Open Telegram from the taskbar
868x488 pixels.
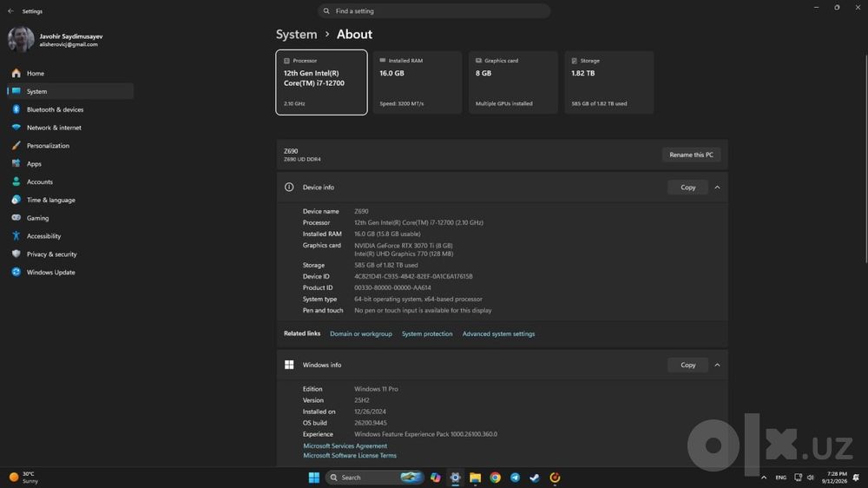click(x=515, y=478)
